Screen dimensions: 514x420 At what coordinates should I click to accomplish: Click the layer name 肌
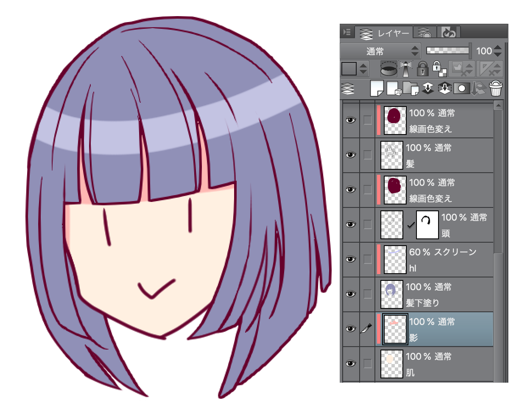(410, 372)
